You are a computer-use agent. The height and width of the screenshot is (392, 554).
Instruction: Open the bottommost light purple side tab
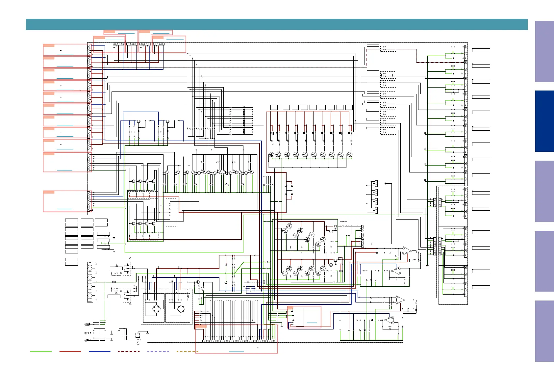[x=544, y=331]
